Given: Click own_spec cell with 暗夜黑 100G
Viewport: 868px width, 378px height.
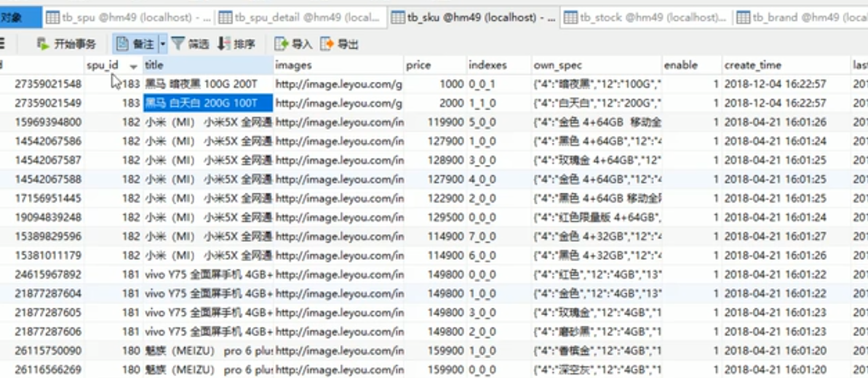Looking at the screenshot, I should (597, 84).
